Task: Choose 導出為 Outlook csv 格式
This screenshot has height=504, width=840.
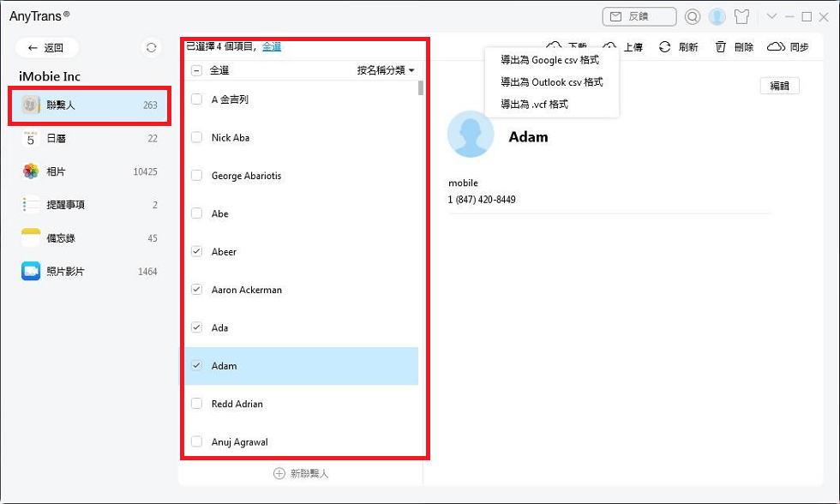Action: (552, 82)
